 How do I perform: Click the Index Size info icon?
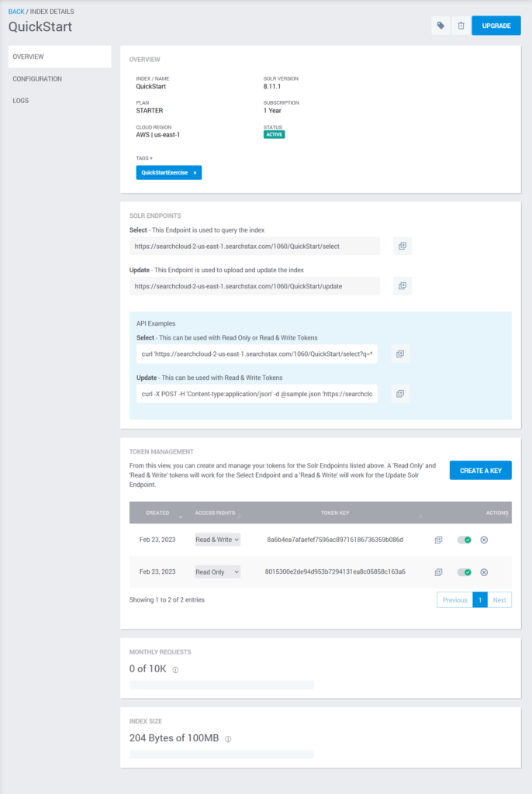(228, 739)
